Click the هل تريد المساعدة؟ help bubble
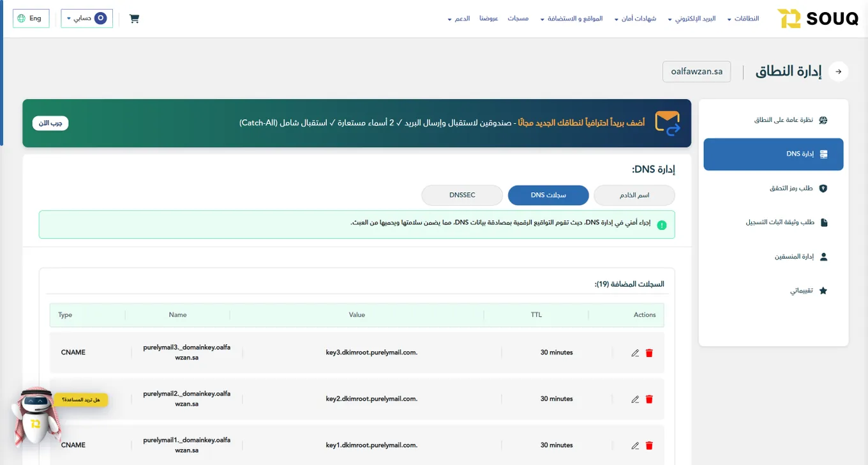The width and height of the screenshot is (868, 465). pyautogui.click(x=82, y=400)
